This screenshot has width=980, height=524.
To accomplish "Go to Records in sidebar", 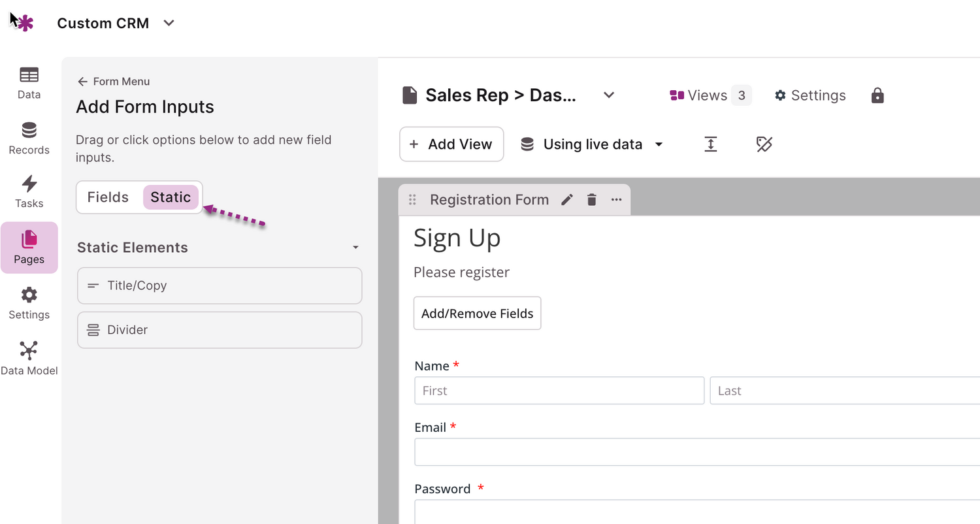I will (x=29, y=139).
